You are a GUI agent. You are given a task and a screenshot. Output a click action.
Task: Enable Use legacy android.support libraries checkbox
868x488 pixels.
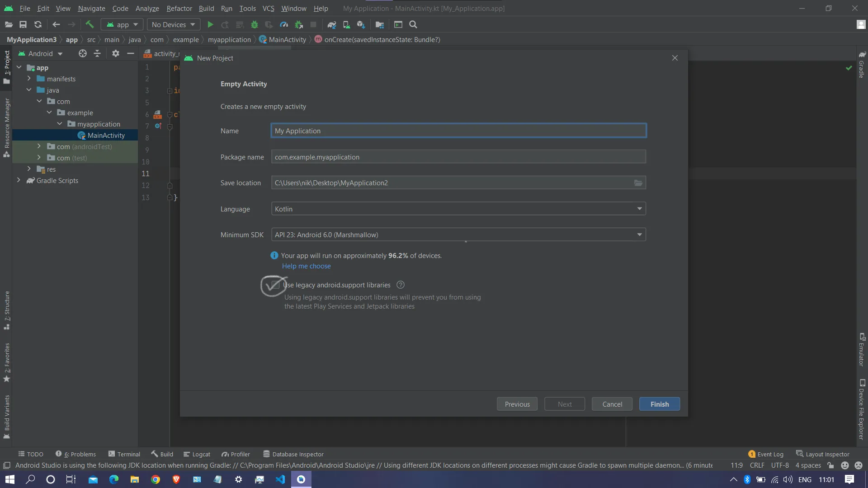click(275, 285)
